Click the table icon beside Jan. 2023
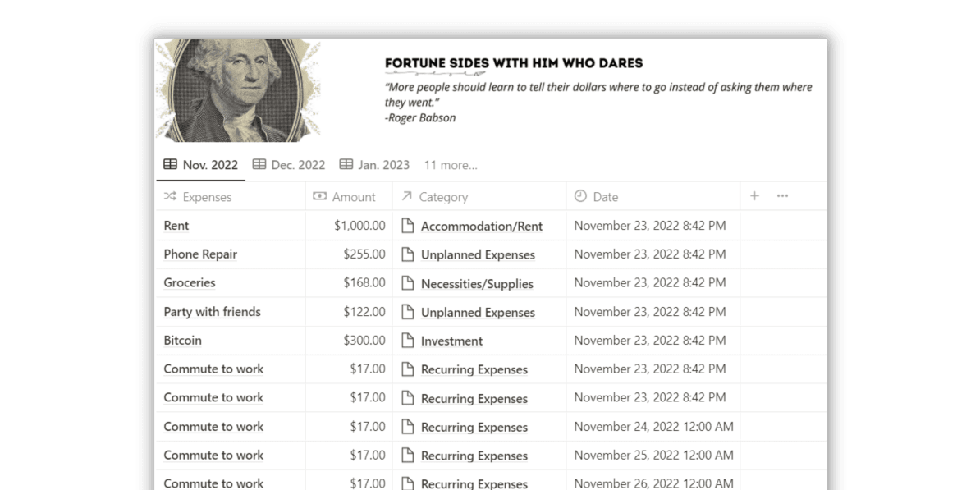The image size is (980, 490). coord(346,164)
